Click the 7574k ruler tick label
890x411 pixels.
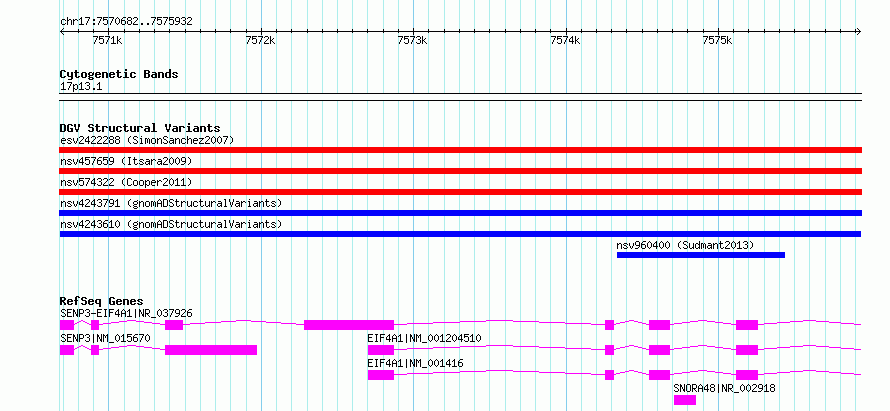565,41
